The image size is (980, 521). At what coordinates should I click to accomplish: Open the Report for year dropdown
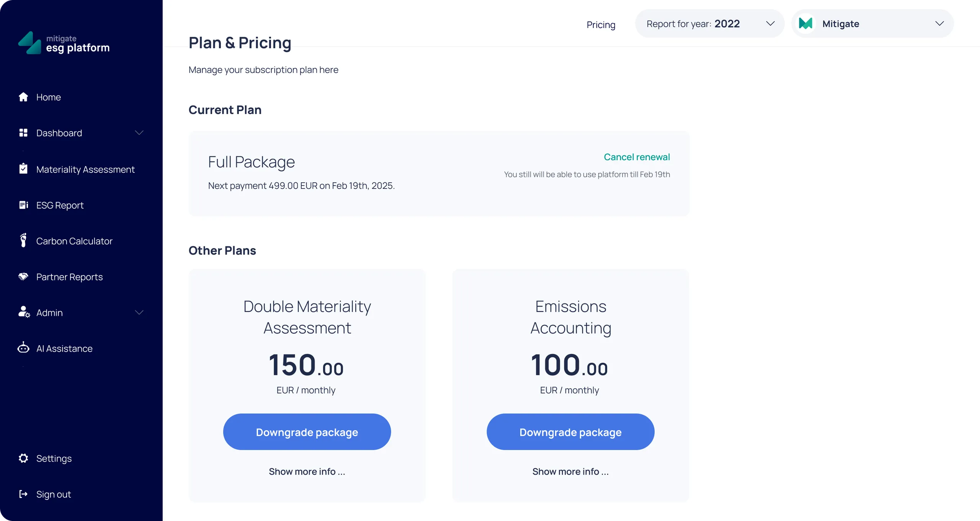(x=710, y=24)
